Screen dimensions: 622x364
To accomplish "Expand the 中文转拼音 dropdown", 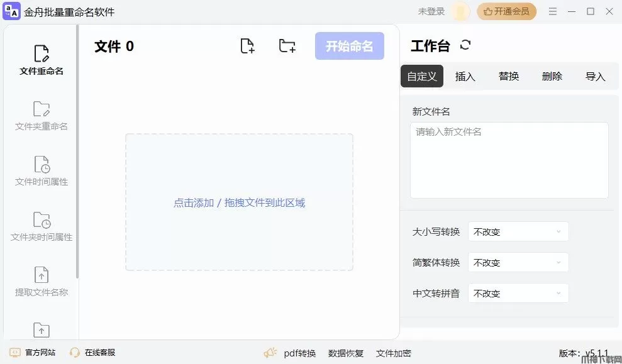I will 518,294.
